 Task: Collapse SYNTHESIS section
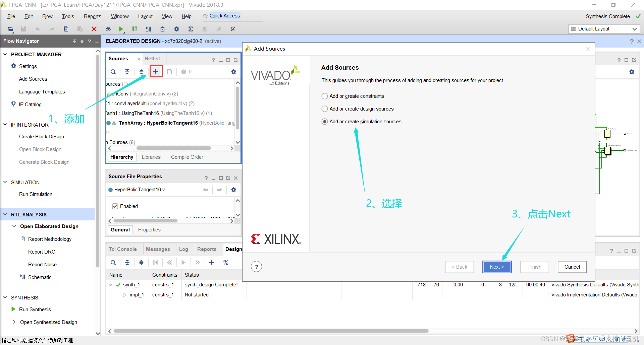tap(5, 297)
